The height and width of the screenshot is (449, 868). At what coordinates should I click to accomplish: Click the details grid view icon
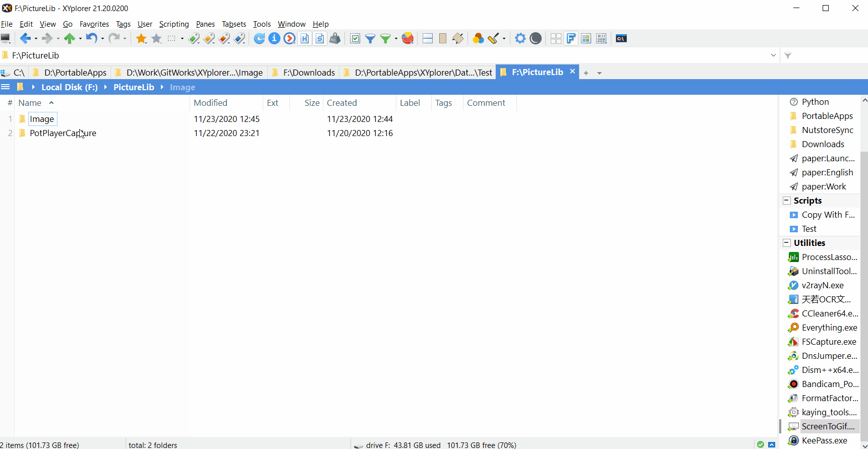601,38
